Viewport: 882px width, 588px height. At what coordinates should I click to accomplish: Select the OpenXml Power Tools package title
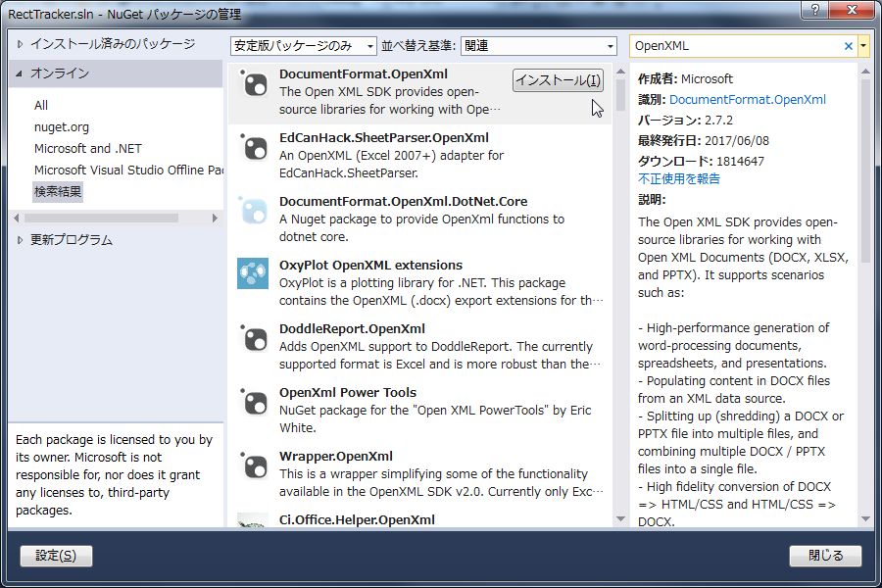point(348,392)
